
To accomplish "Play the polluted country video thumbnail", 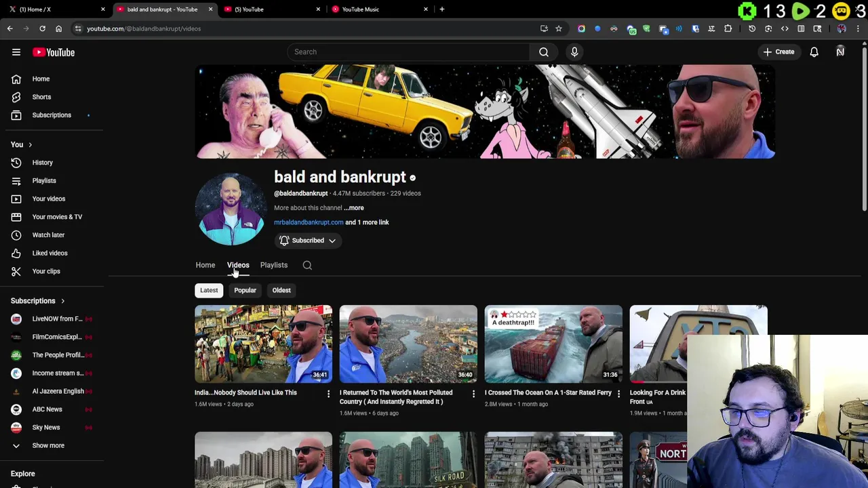I will pos(408,344).
